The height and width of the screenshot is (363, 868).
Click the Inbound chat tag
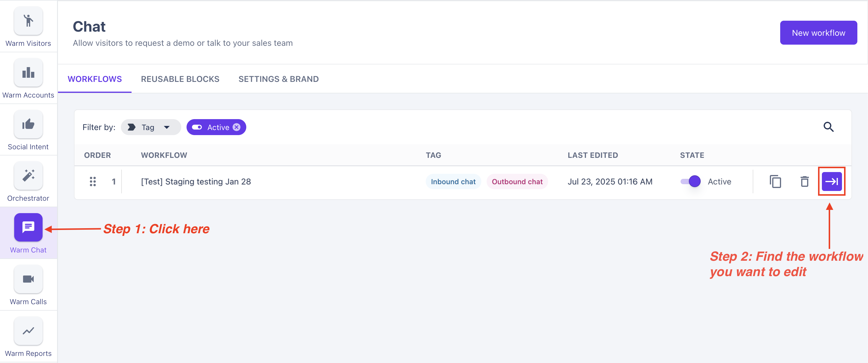pyautogui.click(x=453, y=182)
